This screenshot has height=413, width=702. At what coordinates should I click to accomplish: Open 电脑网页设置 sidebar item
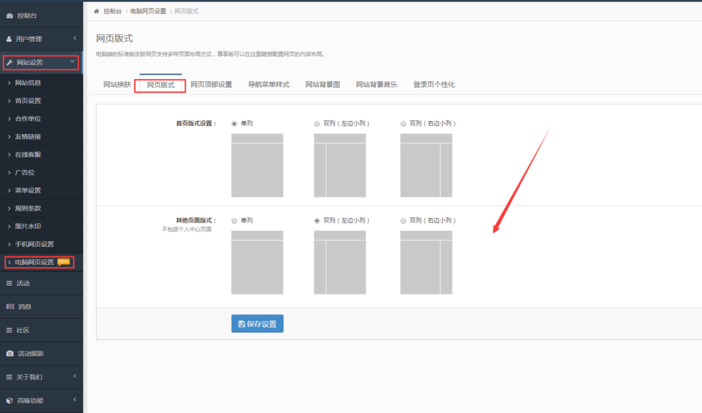[x=34, y=262]
